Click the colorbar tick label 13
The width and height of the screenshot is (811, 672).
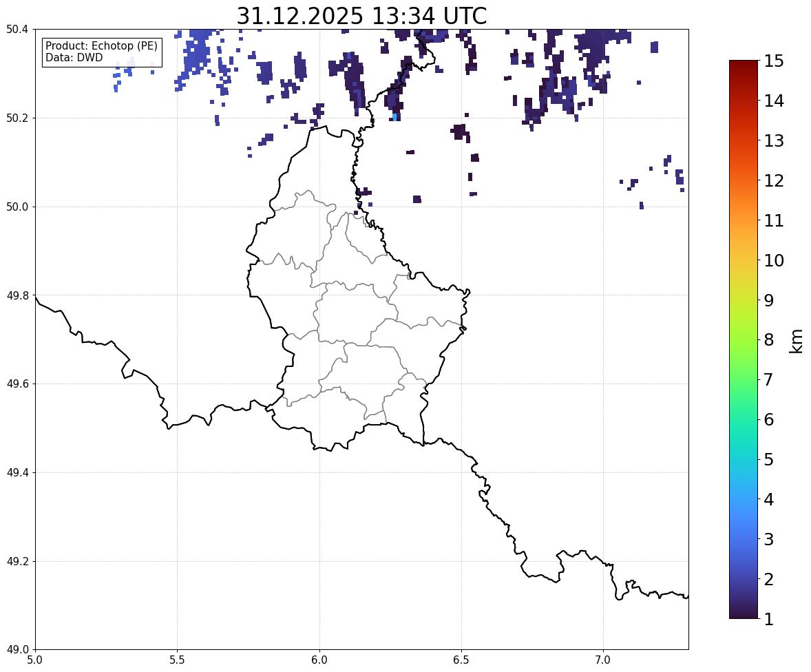774,140
